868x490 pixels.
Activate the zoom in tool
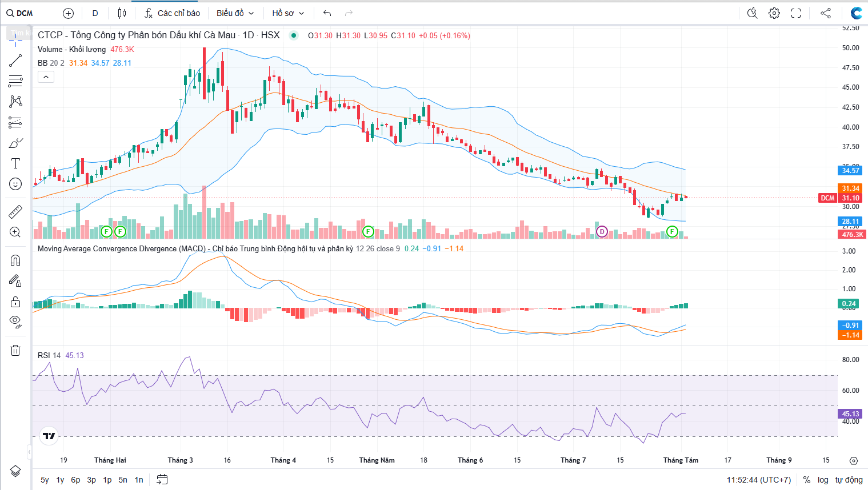click(x=15, y=232)
